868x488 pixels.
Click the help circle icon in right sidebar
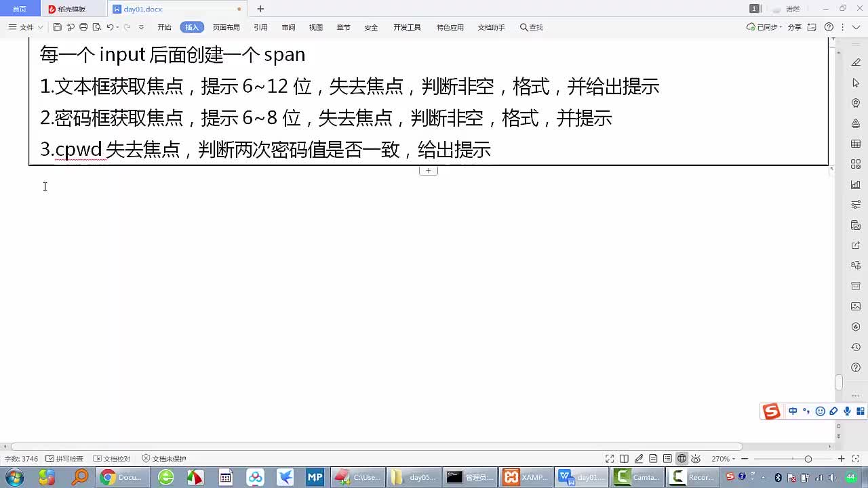856,367
